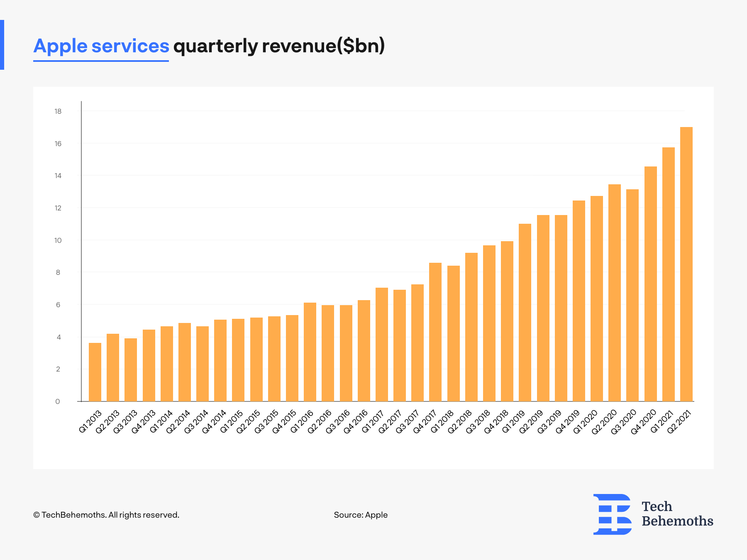Click the y-axis label 14
The height and width of the screenshot is (560, 747).
coord(58,176)
